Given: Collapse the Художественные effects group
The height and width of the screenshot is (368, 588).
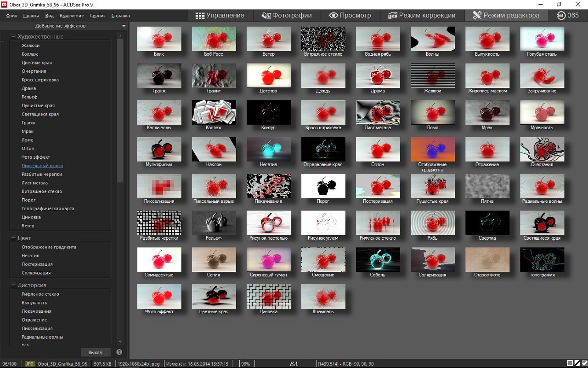Looking at the screenshot, I should pyautogui.click(x=13, y=36).
